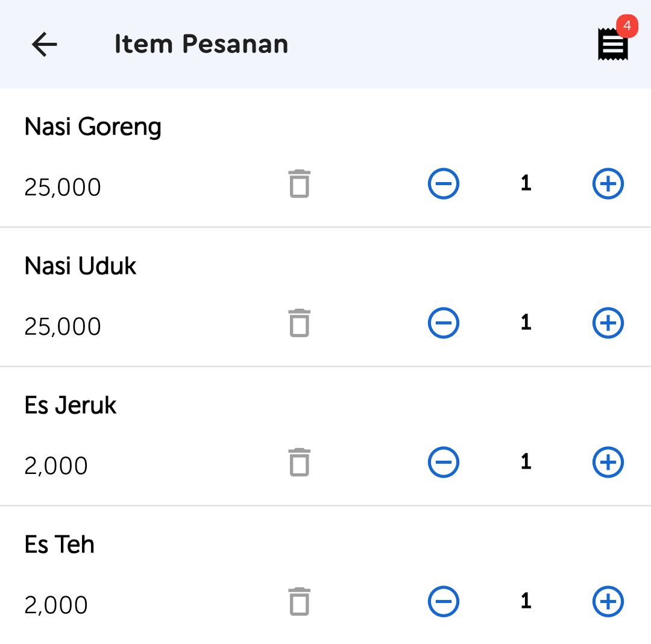Tap the Nasi Goreng quantity number
Viewport: 651px width, 644px height.
coord(526,183)
